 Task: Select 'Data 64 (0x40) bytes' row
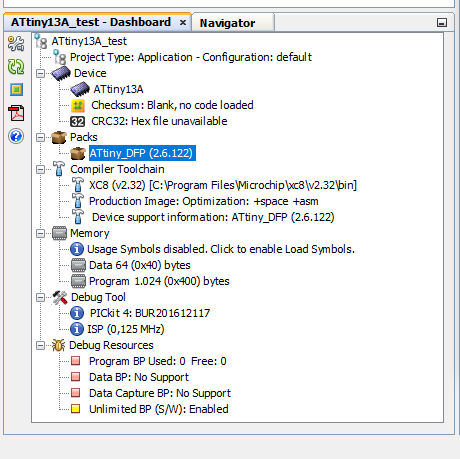[140, 265]
